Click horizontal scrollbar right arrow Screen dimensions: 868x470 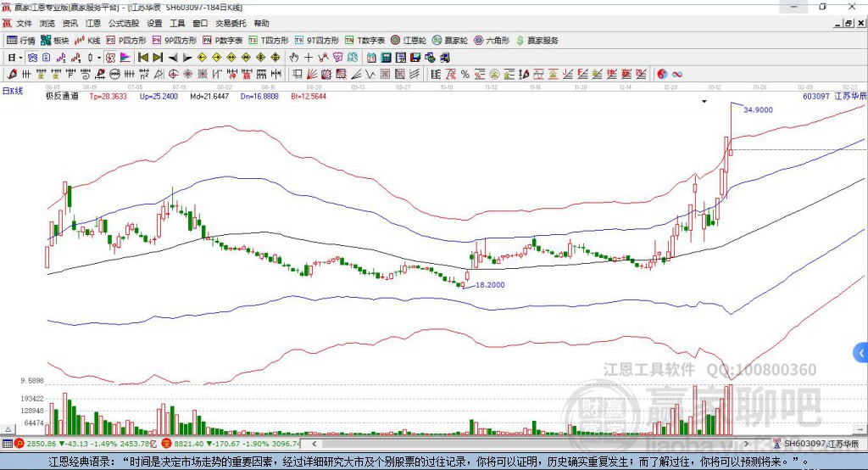(x=746, y=444)
